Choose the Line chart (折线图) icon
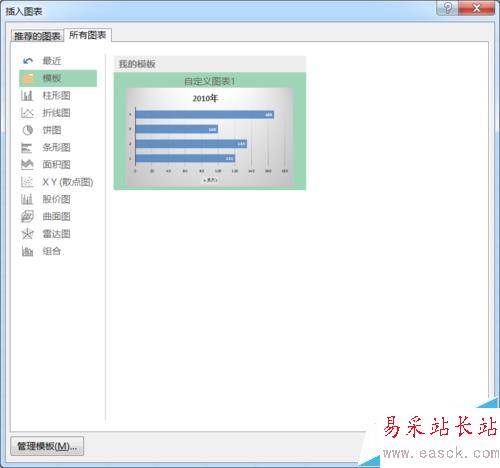This screenshot has height=468, width=500. (x=27, y=113)
